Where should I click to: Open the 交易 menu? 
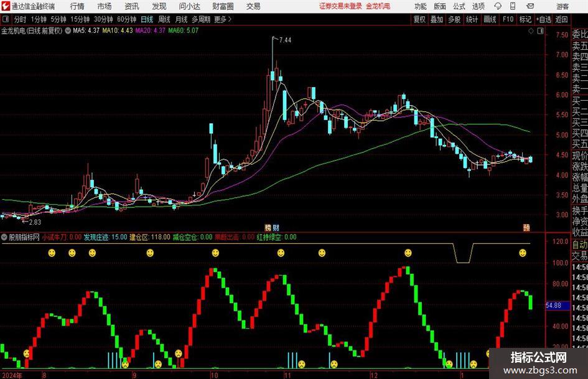253,6
